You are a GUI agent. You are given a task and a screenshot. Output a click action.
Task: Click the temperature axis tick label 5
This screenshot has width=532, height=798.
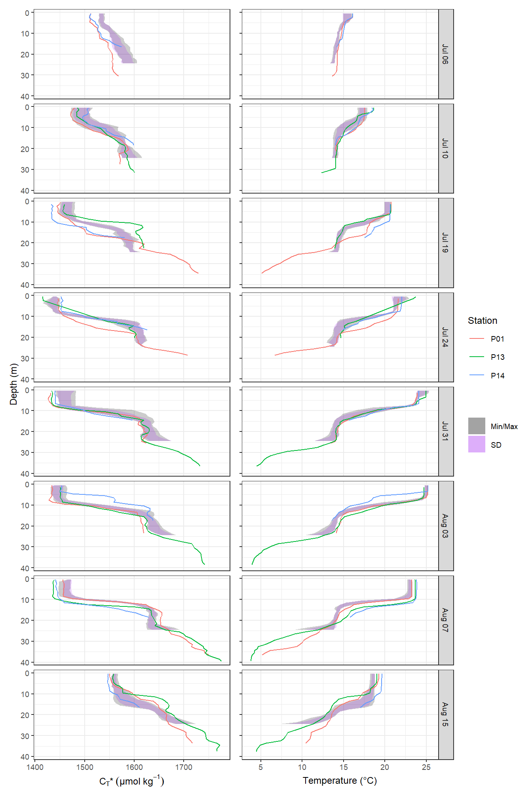click(x=260, y=768)
